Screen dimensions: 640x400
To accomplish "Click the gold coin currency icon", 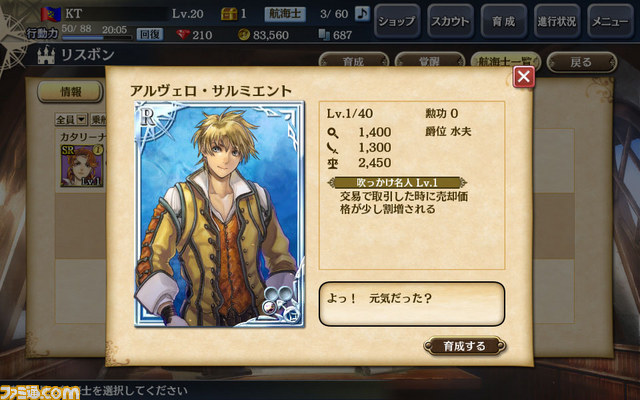I will [244, 35].
